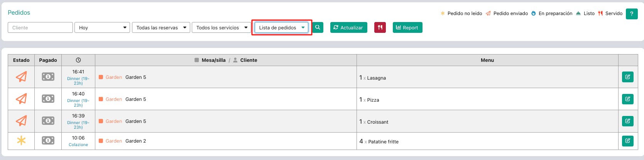Click the green search magnifier button
644x160 pixels.
(x=318, y=27)
